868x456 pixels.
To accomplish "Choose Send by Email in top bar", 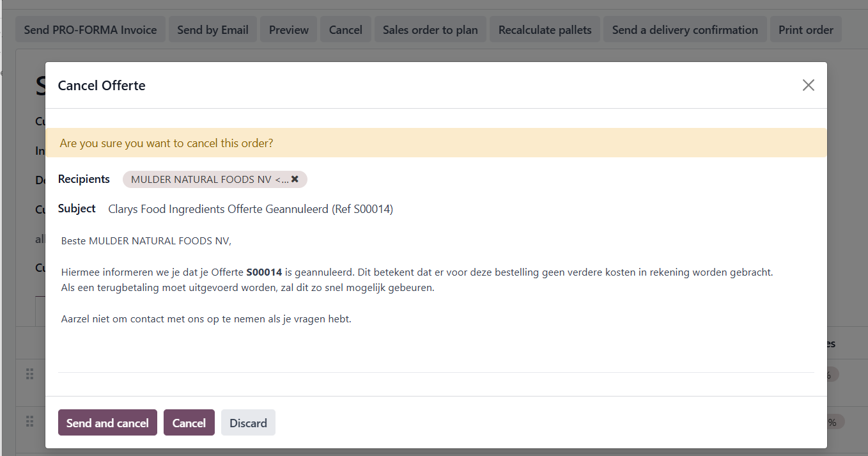I will tap(213, 30).
